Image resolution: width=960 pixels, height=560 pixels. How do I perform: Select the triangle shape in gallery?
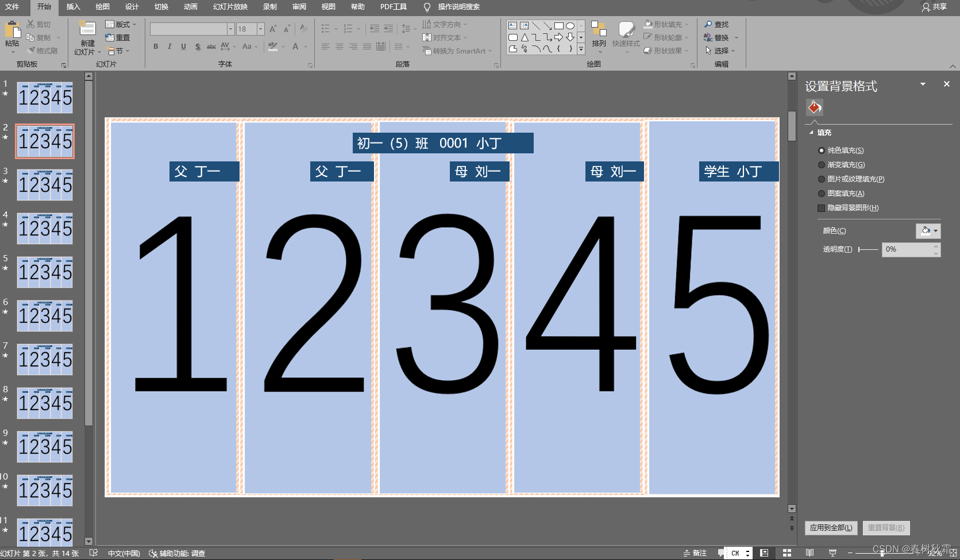525,37
